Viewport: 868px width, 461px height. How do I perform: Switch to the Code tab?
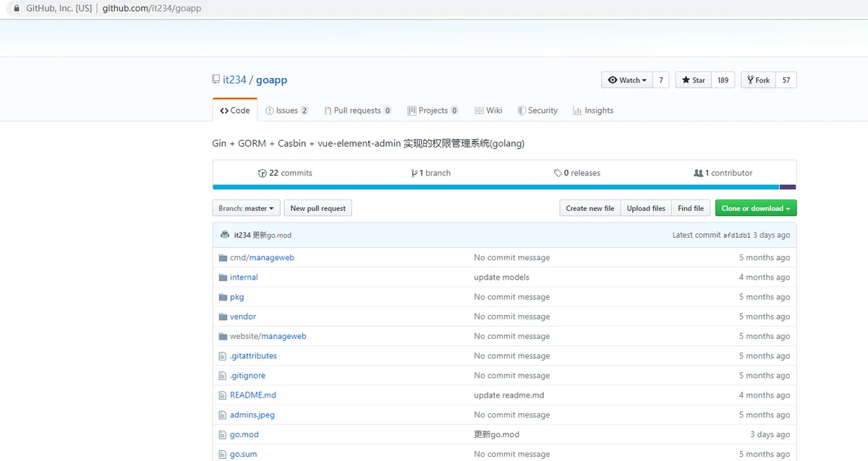pyautogui.click(x=235, y=111)
